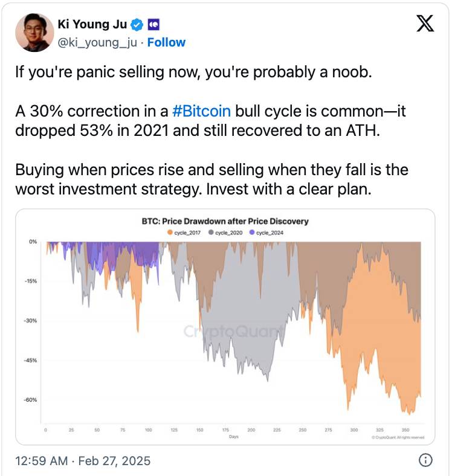Click the CryptoQuant watermark in chart
The image size is (452, 476).
pyautogui.click(x=234, y=332)
